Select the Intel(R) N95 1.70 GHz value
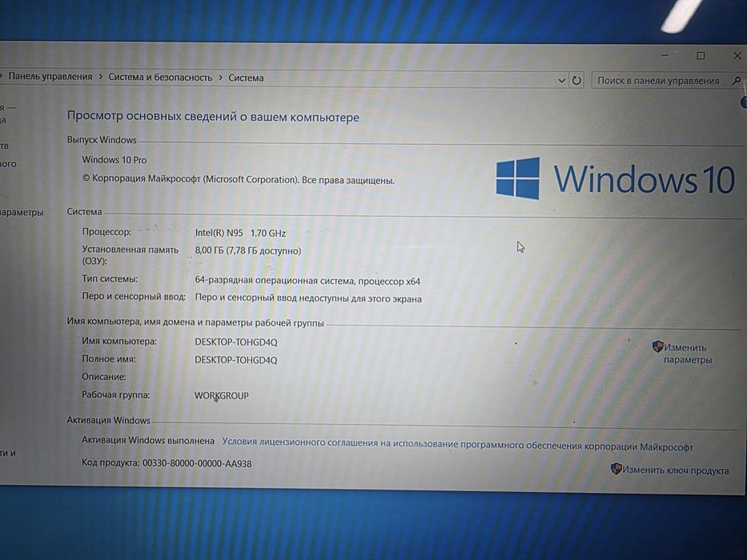 pos(240,233)
